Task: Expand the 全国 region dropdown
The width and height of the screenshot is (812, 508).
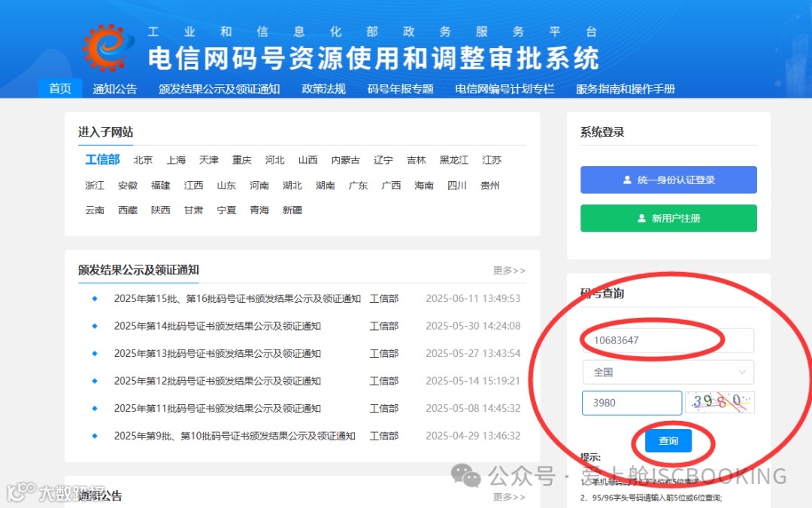Action: [668, 372]
